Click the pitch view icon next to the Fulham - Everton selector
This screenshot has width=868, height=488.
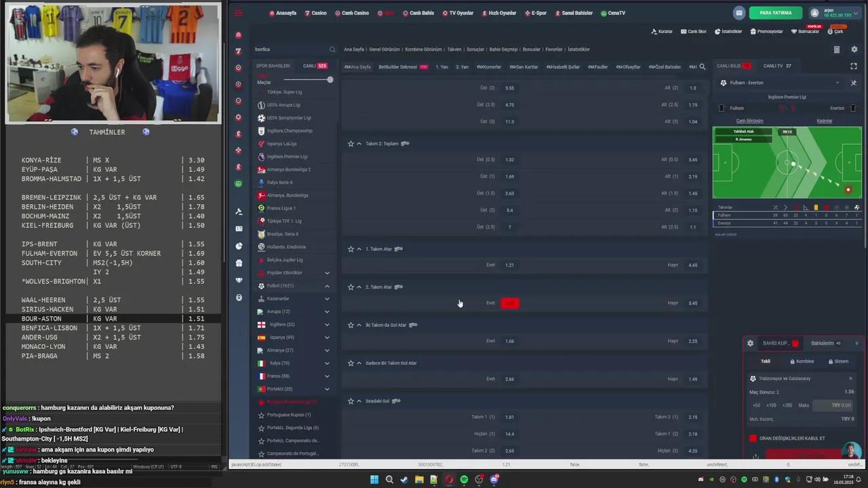click(854, 83)
